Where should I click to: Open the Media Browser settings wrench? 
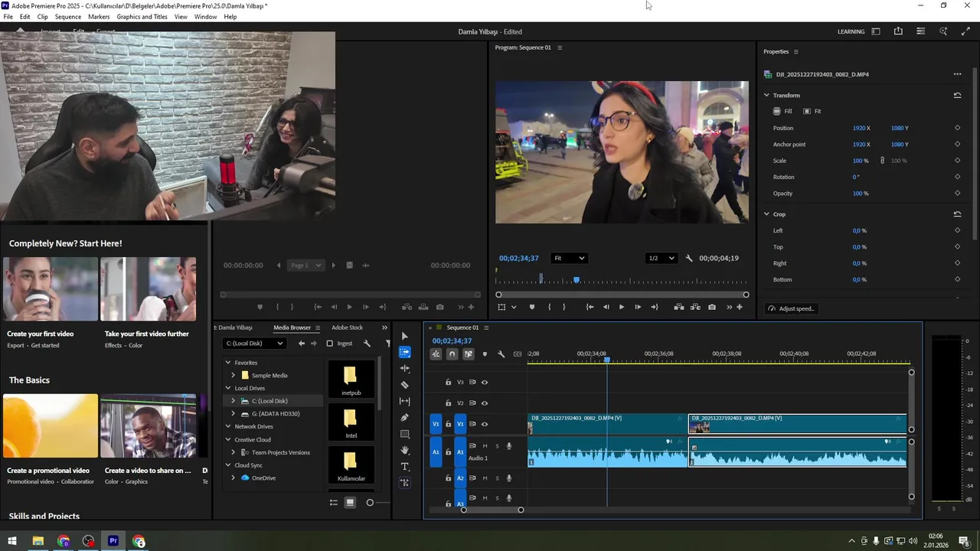coord(367,344)
